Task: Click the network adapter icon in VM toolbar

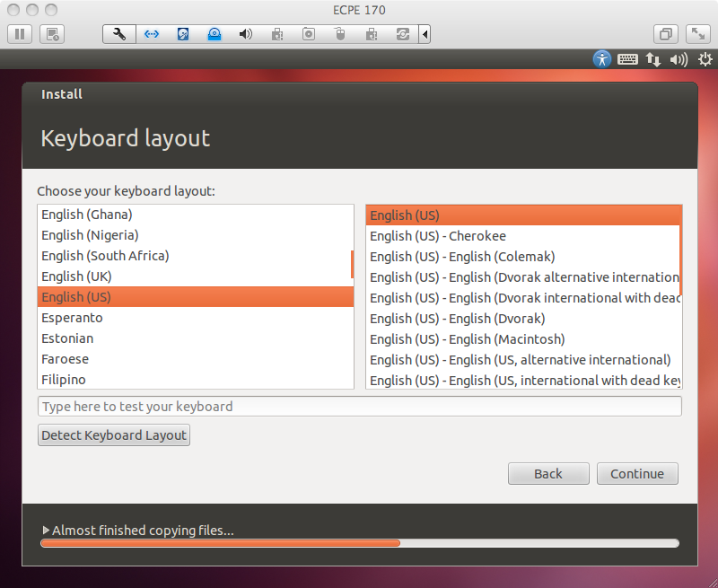Action: click(x=150, y=33)
